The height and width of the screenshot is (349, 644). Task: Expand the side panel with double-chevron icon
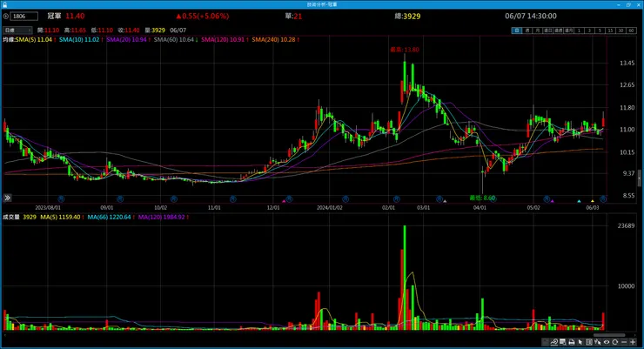tap(7, 198)
